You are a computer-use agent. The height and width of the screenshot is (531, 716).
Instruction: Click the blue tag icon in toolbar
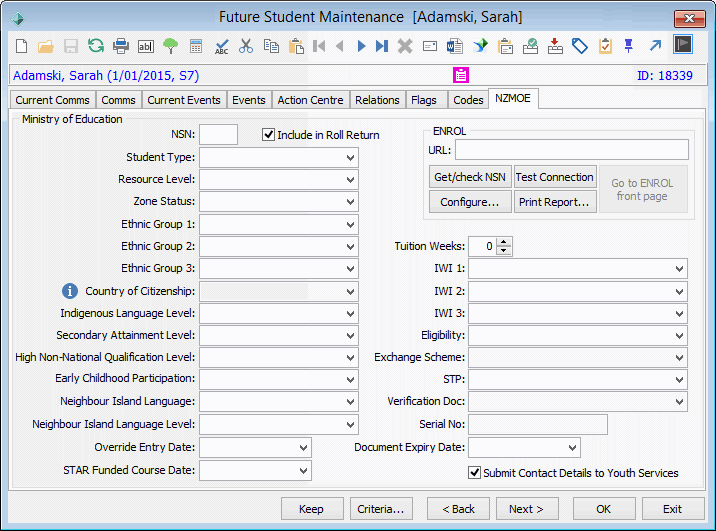[x=580, y=46]
